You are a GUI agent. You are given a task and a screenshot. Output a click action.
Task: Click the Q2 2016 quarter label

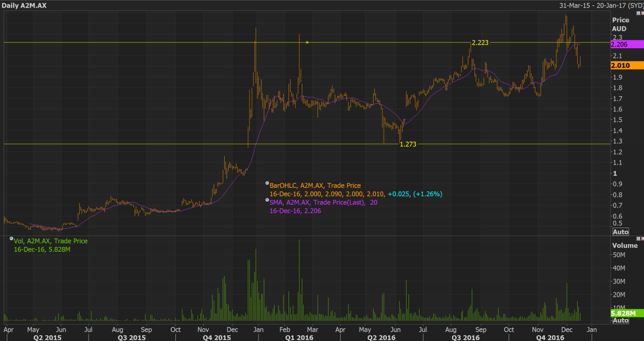(381, 337)
